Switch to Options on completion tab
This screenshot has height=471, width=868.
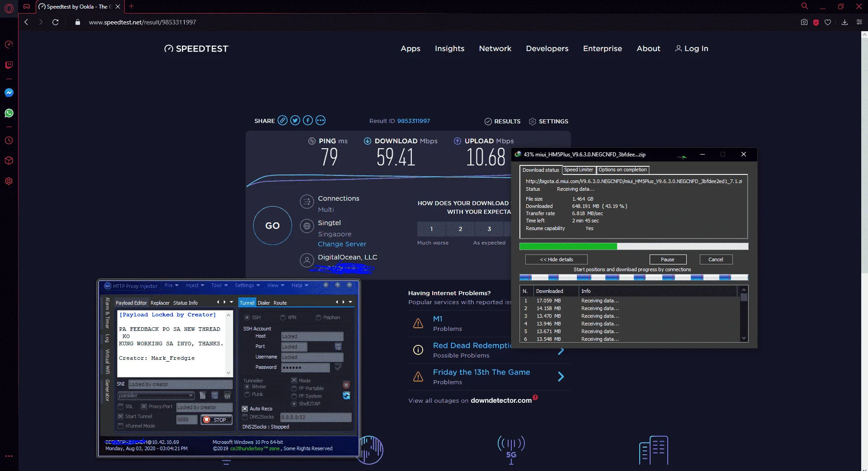point(623,170)
